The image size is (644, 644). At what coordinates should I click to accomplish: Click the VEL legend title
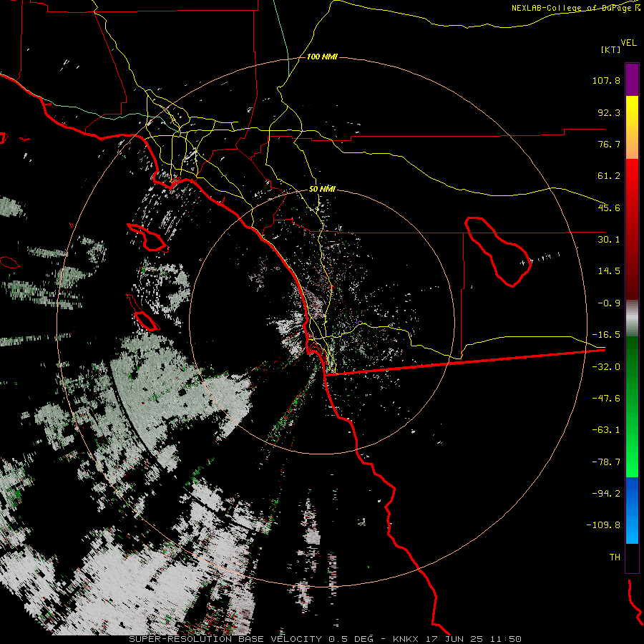coord(628,42)
